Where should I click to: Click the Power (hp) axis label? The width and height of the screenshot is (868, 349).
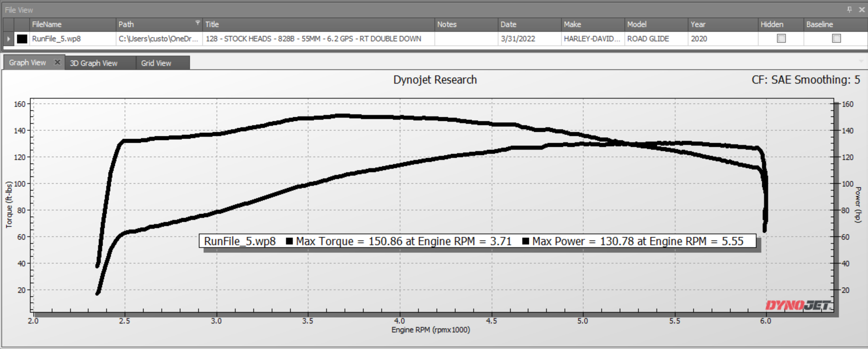coord(858,204)
